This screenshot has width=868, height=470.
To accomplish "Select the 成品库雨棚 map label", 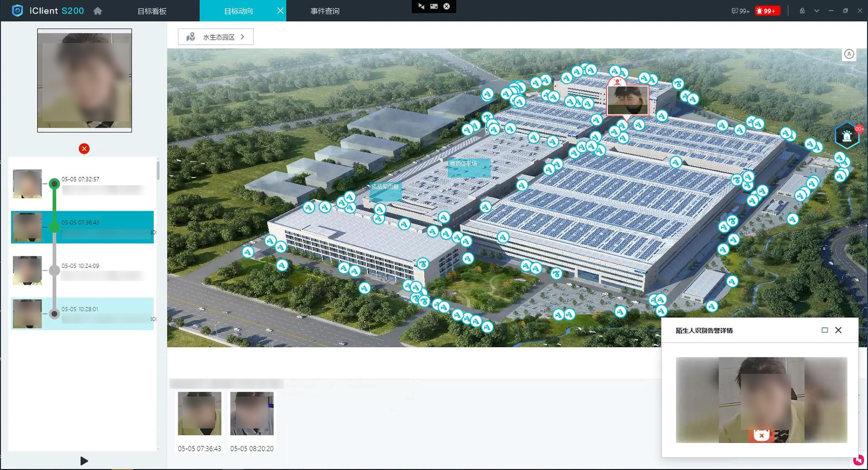I will point(385,191).
